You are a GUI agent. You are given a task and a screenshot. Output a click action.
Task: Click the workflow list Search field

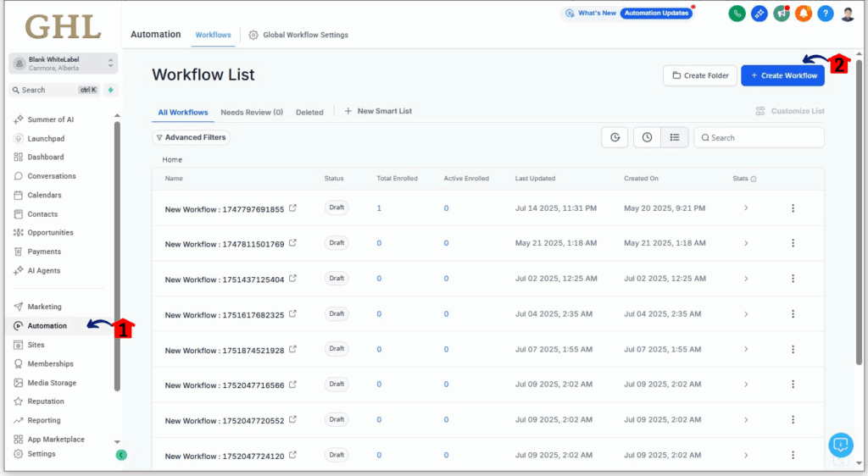[759, 138]
